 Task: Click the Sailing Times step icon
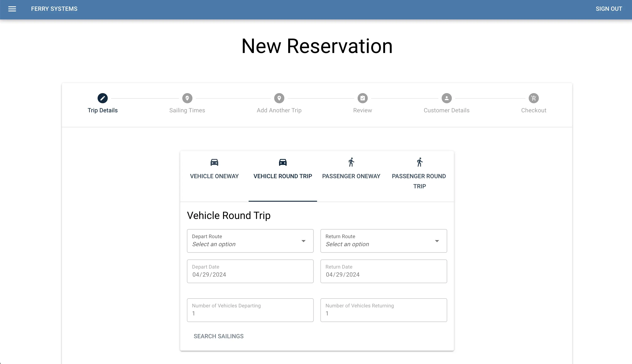187,98
